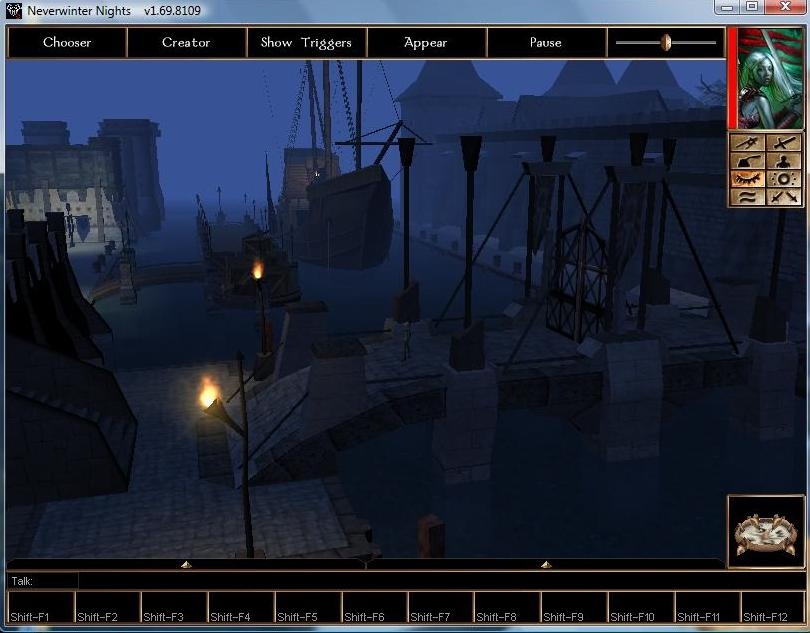Image resolution: width=810 pixels, height=633 pixels.
Task: Click the crab creature icon at bottom right
Action: point(765,531)
